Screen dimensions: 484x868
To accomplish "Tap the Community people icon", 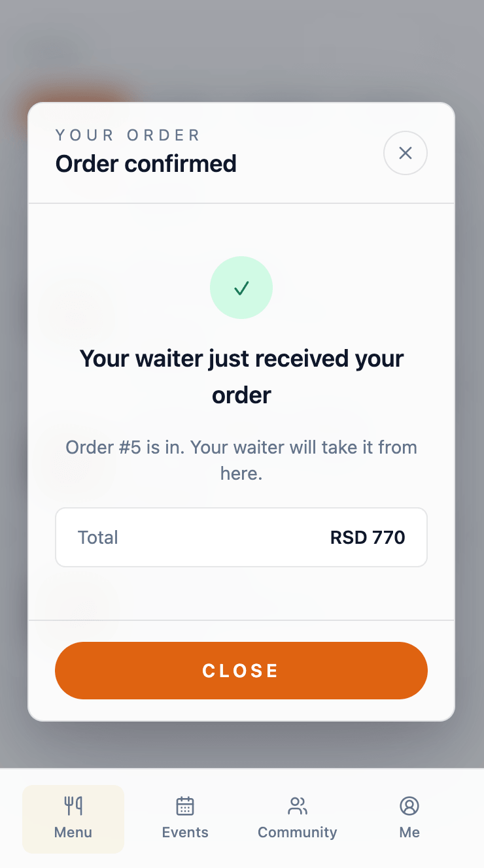I will click(x=298, y=806).
